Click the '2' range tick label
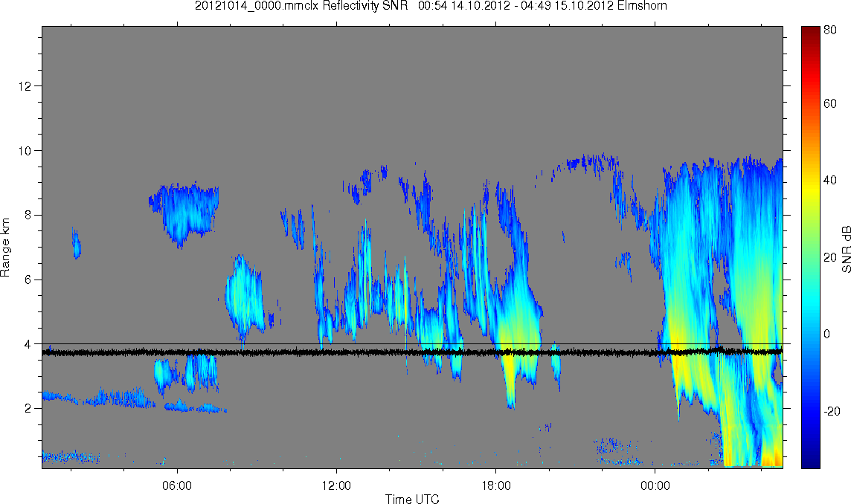The height and width of the screenshot is (504, 851). tap(28, 409)
